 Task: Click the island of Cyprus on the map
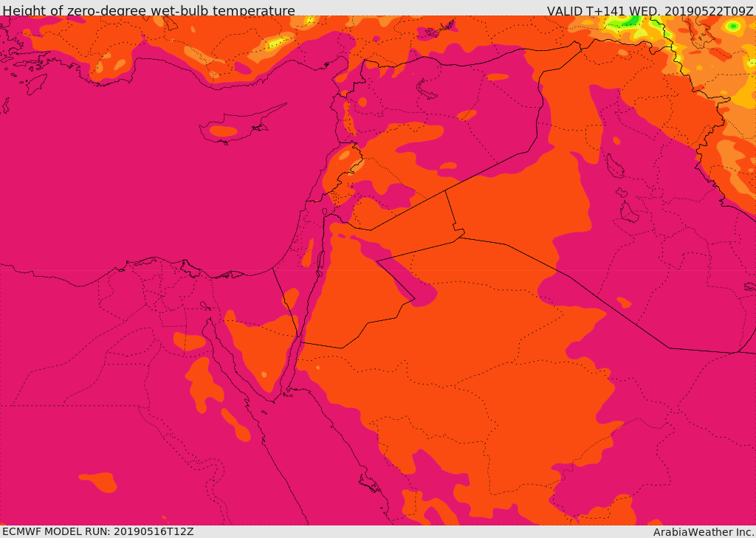click(x=236, y=128)
